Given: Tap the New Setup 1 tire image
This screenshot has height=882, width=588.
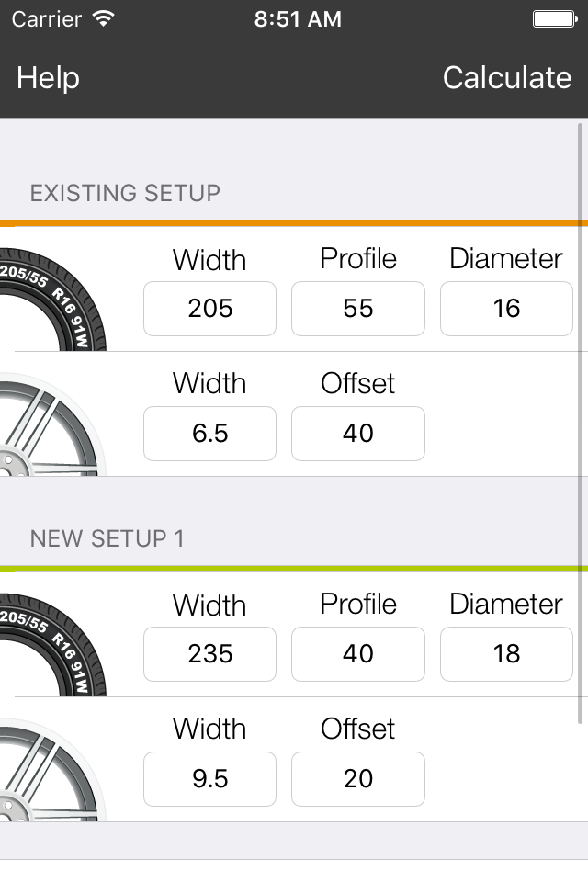Looking at the screenshot, I should pos(53,645).
